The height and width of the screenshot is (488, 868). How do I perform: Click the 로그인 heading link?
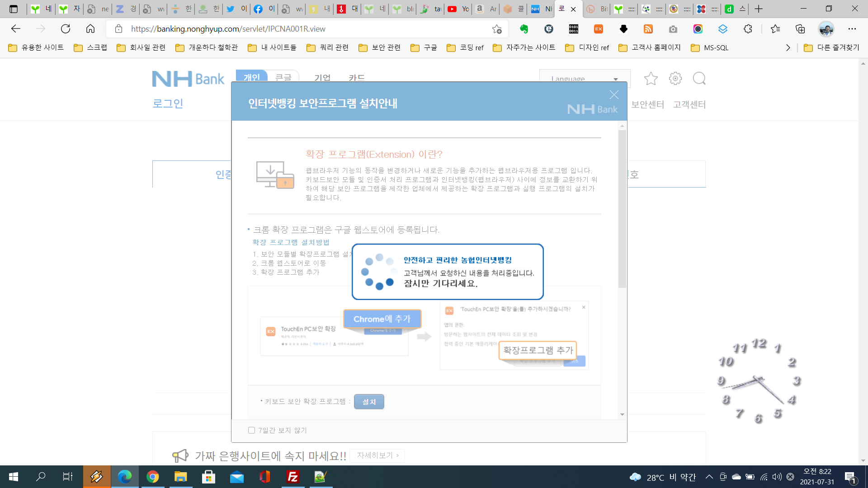pyautogui.click(x=168, y=103)
